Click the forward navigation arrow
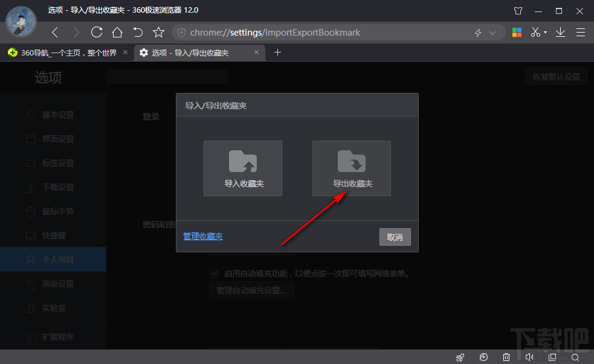The height and width of the screenshot is (364, 594). click(76, 33)
